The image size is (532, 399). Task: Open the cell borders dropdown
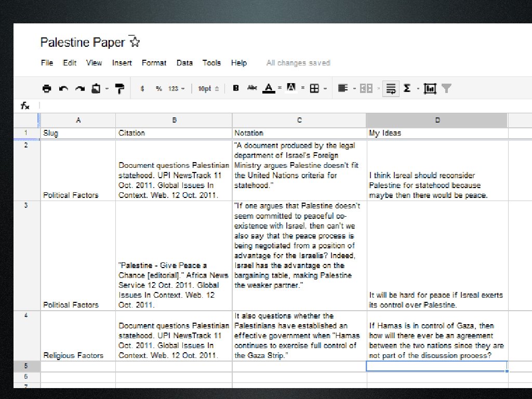pos(317,89)
